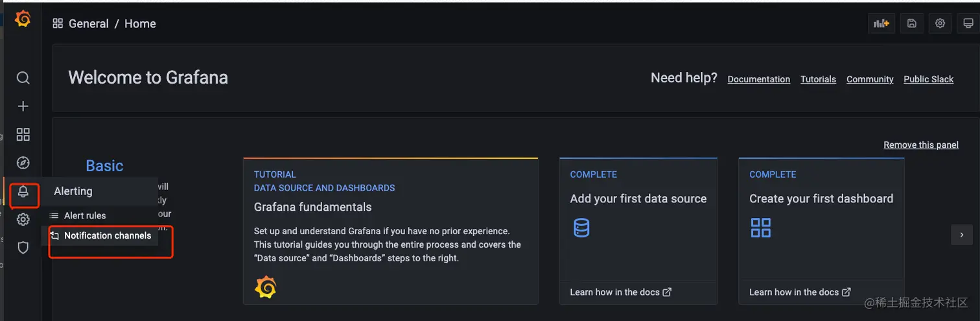Click Remove this panel link
The width and height of the screenshot is (980, 321).
[920, 145]
